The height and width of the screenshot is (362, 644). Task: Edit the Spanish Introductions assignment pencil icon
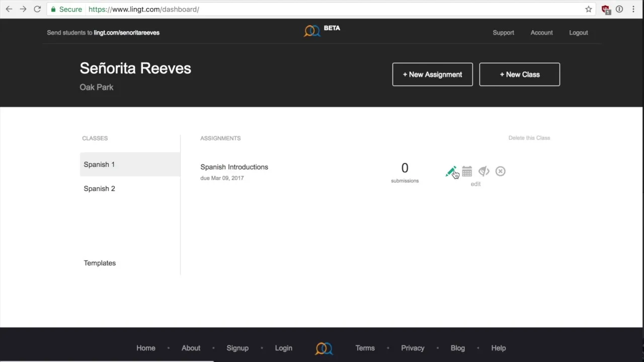pos(451,171)
